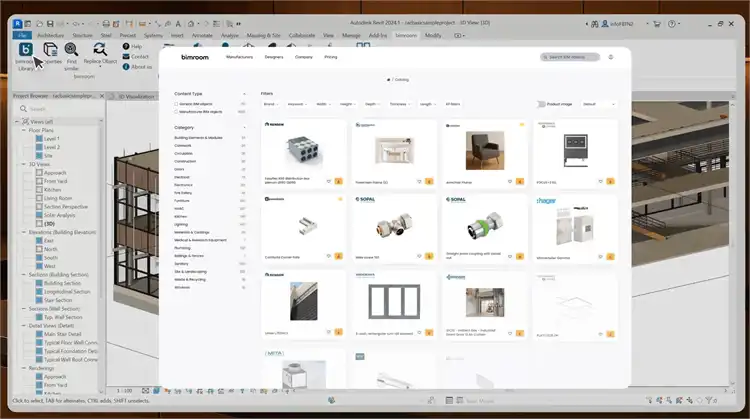Download the Armchair product with orange button
Image resolution: width=750 pixels, height=419 pixels.
(520, 181)
